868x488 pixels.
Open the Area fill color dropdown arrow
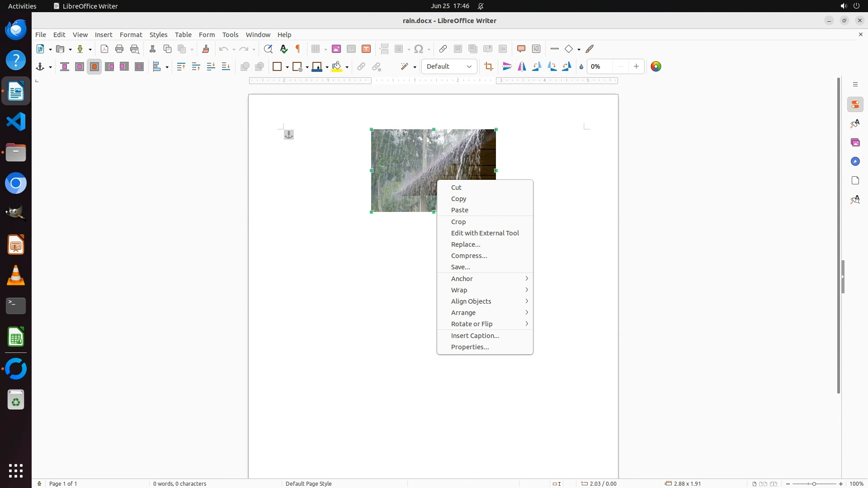click(347, 67)
